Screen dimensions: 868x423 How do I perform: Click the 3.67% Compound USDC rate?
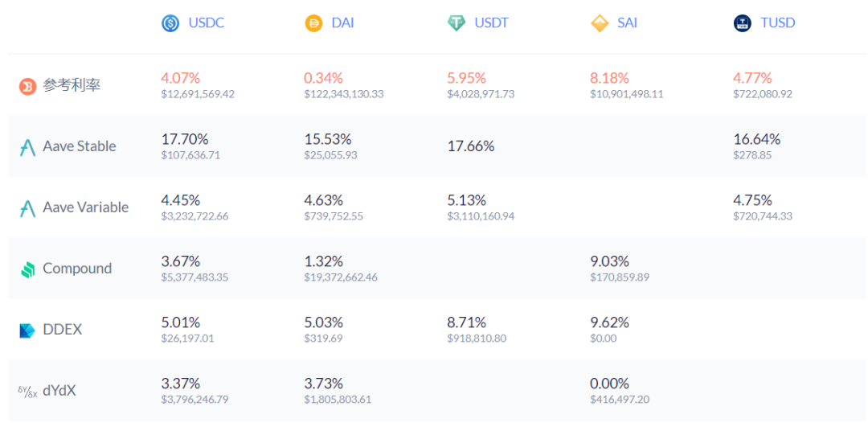181,261
